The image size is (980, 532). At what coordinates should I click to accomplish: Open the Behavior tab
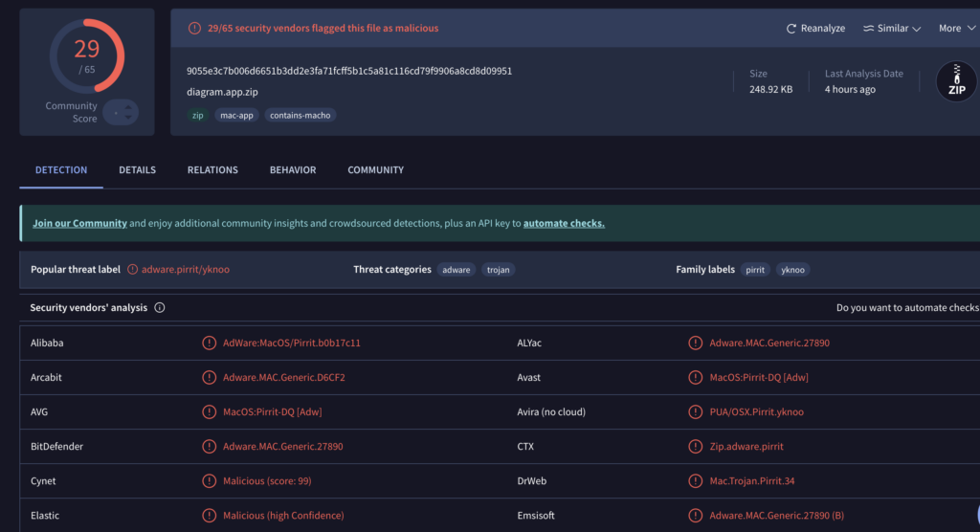pyautogui.click(x=293, y=170)
